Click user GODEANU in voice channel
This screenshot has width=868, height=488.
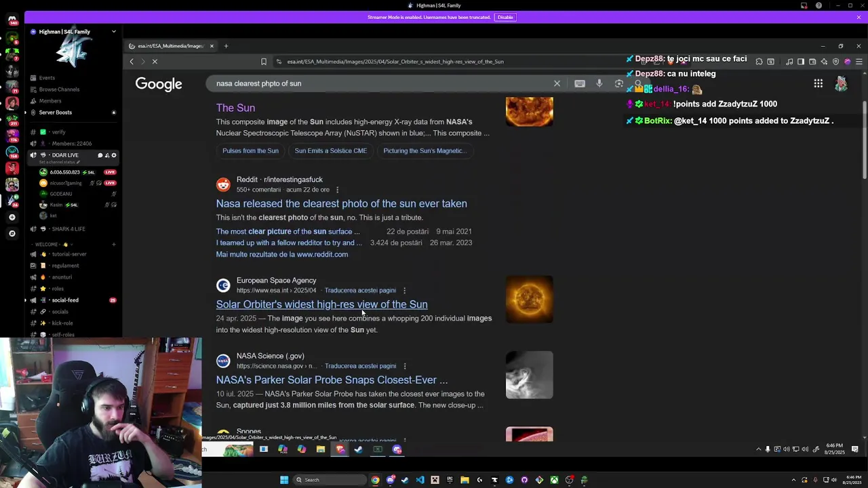60,194
